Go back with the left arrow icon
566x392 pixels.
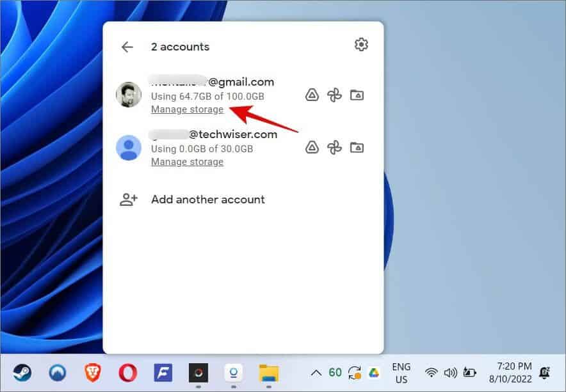click(127, 47)
